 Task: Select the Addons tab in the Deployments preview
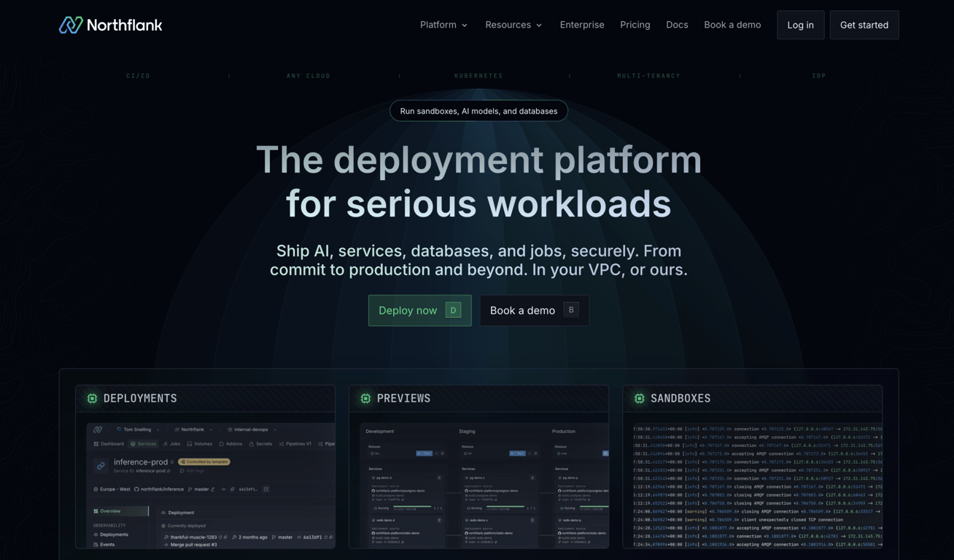(x=230, y=443)
